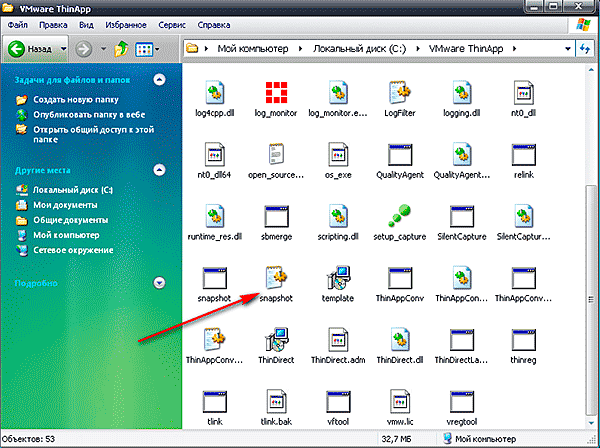The image size is (600, 448).
Task: Click the sbmerge application icon
Action: (274, 217)
